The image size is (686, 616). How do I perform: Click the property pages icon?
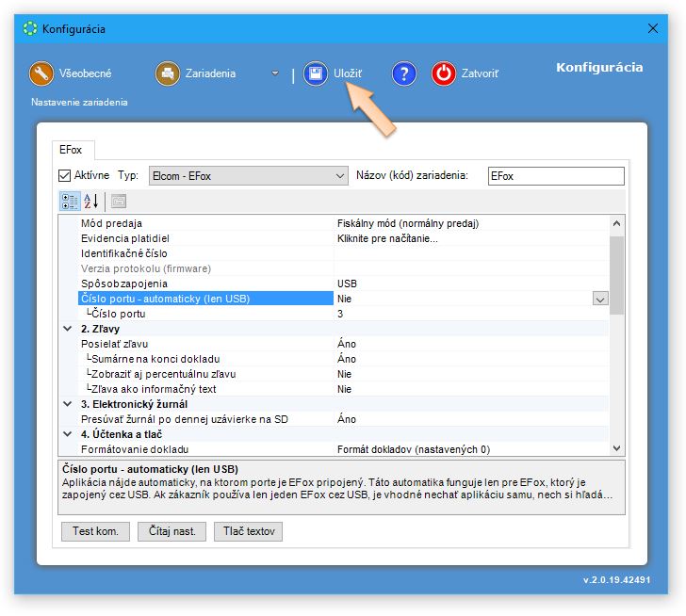point(118,201)
